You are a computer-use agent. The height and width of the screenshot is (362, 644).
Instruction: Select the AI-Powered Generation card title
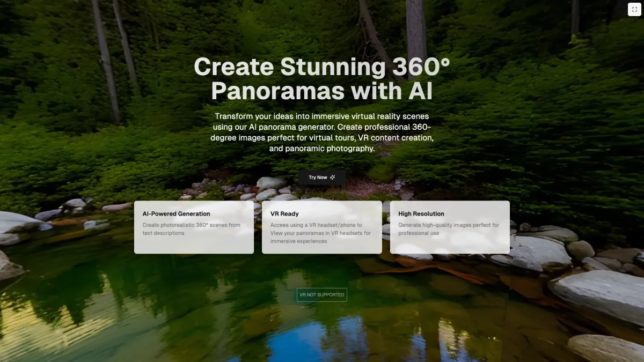(177, 213)
